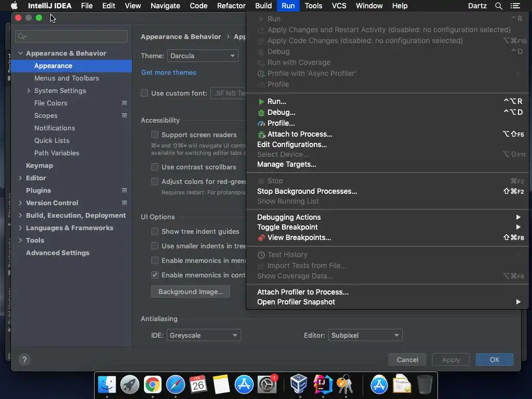
Task: Expand Languages & Frameworks node
Action: tap(20, 228)
